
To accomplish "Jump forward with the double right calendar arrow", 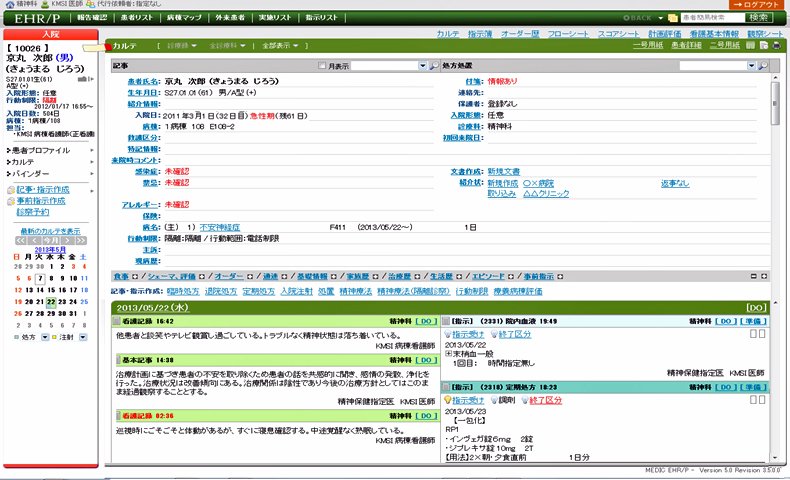I will 81,241.
